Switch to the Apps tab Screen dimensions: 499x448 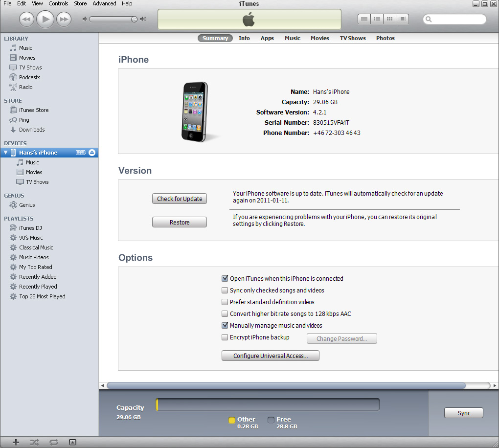267,38
